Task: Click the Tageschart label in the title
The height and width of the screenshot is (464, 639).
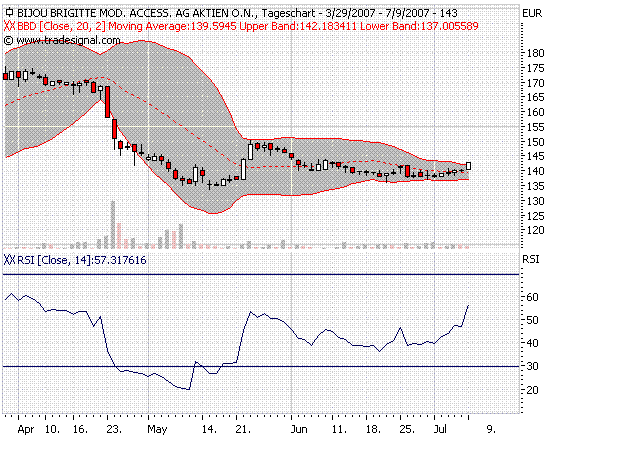Action: click(289, 13)
